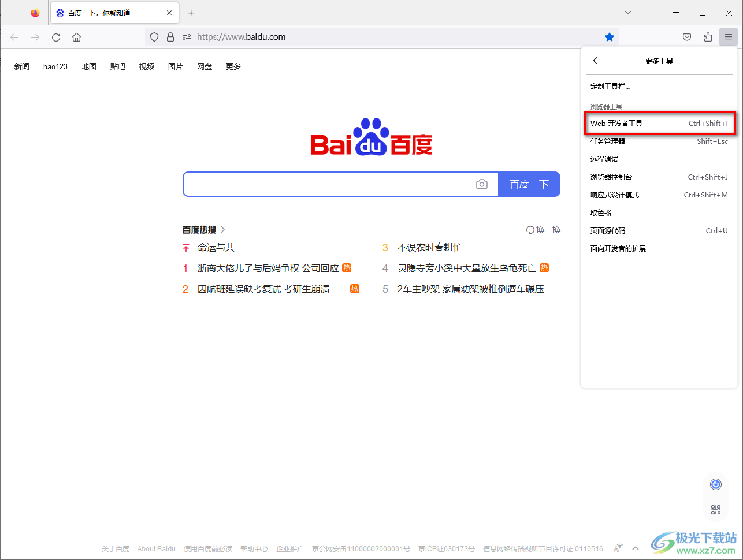Click the tracking protection shield icon
The width and height of the screenshot is (743, 560).
click(154, 37)
